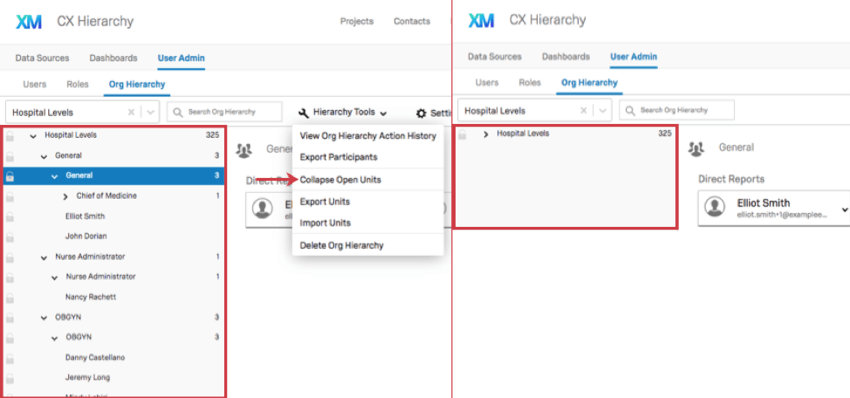Select Collapse Open Units menu entry
Viewport: 850px width, 398px height.
click(x=340, y=179)
